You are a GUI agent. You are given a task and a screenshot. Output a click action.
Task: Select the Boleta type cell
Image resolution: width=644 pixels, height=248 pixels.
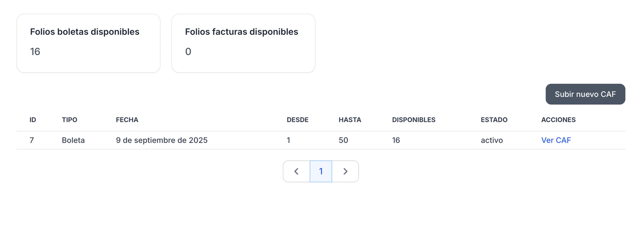click(x=73, y=140)
